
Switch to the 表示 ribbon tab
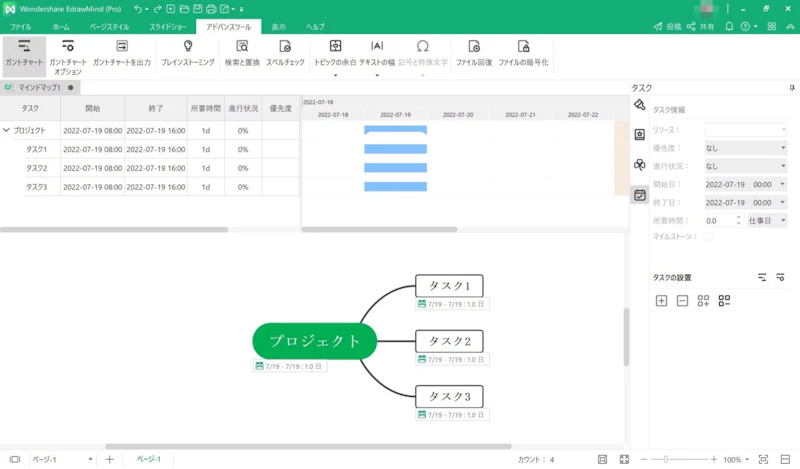click(279, 25)
